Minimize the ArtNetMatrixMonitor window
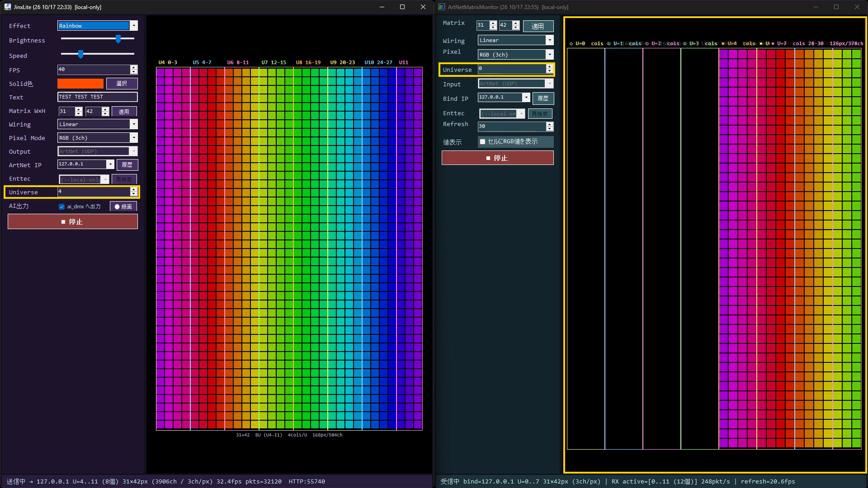This screenshot has height=488, width=868. (x=816, y=7)
